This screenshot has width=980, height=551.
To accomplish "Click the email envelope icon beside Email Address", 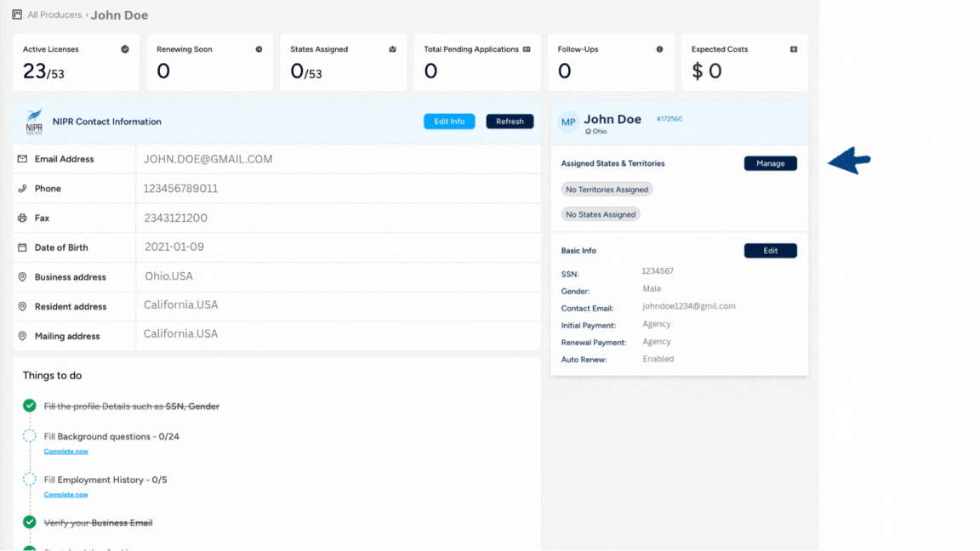I will coord(23,159).
